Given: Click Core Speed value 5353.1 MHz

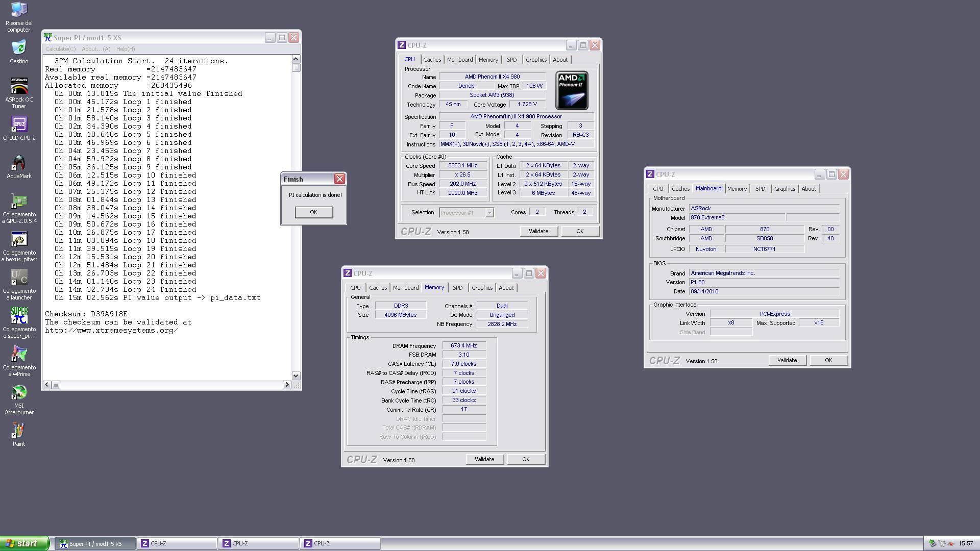Looking at the screenshot, I should click(462, 166).
